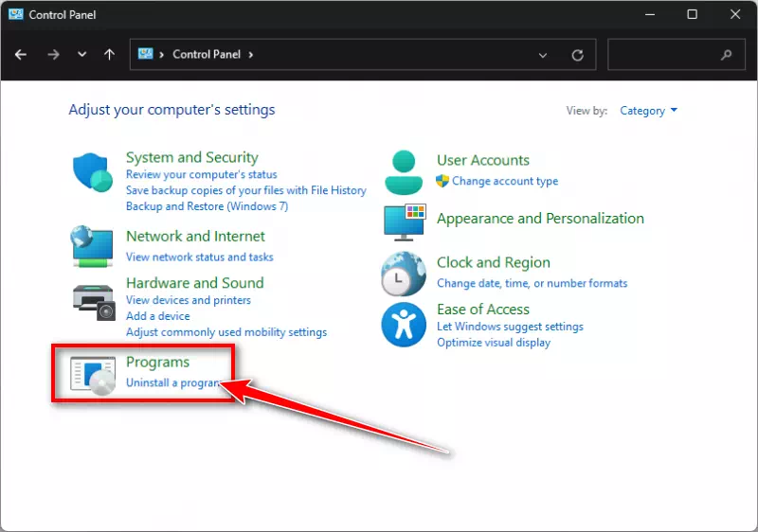Open Network and Internet category
The image size is (758, 532).
coord(195,236)
